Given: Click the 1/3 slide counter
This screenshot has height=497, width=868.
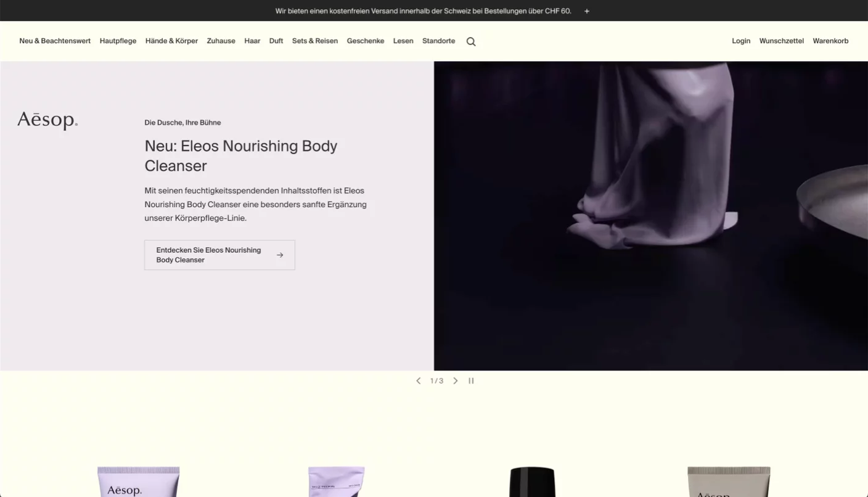Looking at the screenshot, I should coord(436,381).
